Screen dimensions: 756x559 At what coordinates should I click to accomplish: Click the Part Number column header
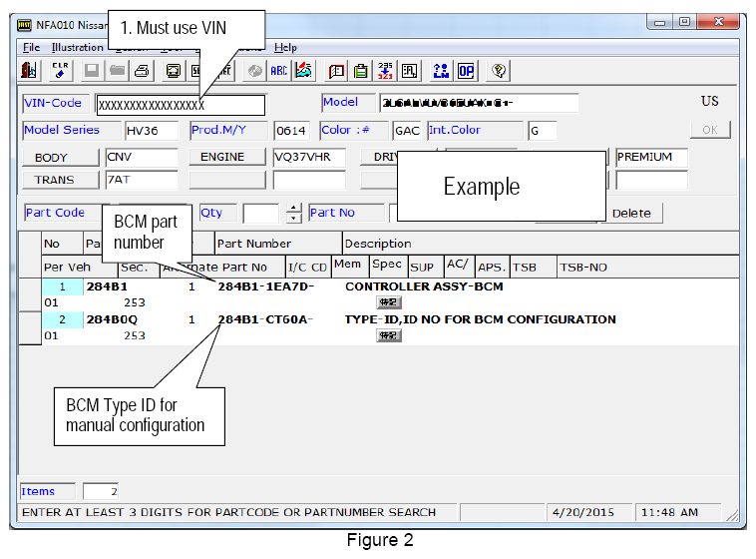[278, 244]
